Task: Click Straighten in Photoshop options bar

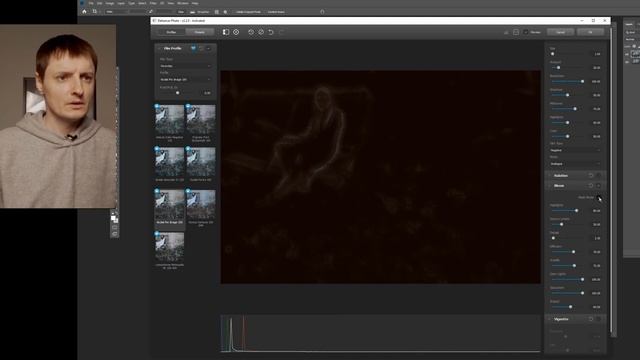Action: [x=200, y=12]
